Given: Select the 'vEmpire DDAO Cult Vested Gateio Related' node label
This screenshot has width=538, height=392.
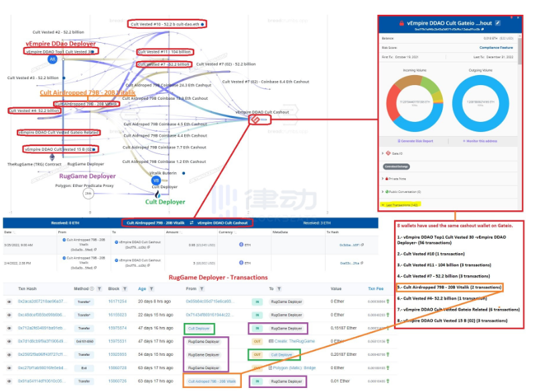Looking at the screenshot, I should (58, 132).
